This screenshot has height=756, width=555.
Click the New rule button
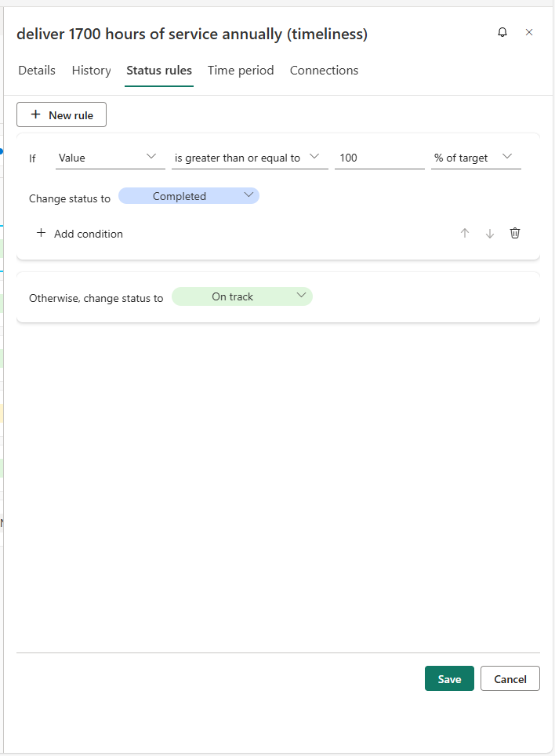pos(61,114)
